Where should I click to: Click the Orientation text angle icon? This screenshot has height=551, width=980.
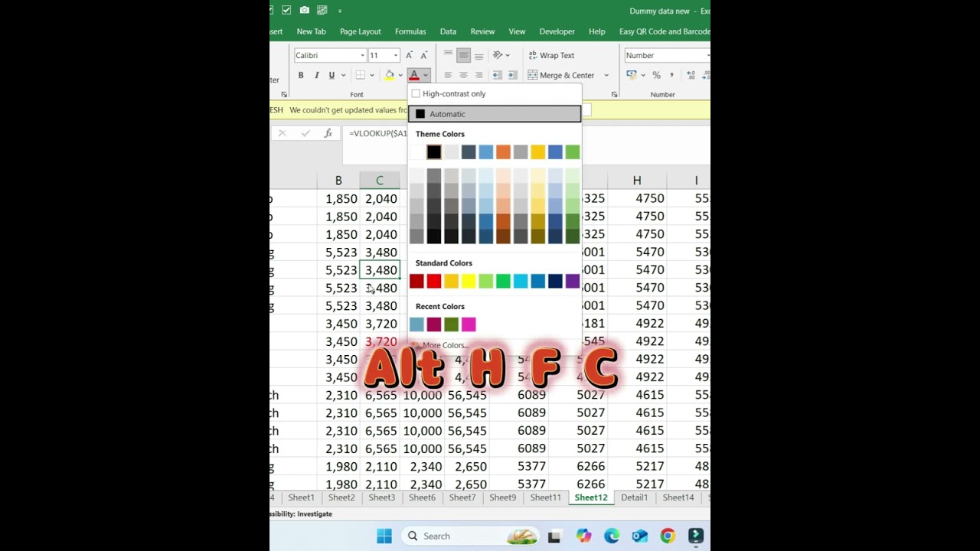pyautogui.click(x=498, y=55)
